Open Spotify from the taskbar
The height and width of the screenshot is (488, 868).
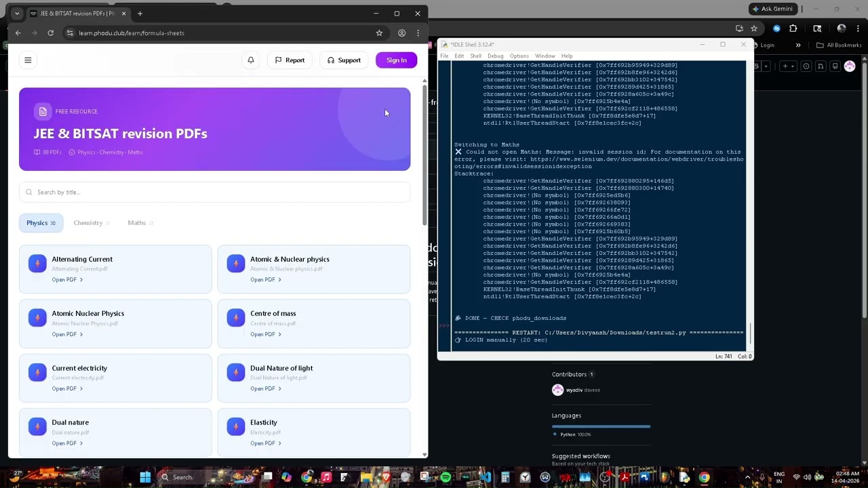pos(446,477)
